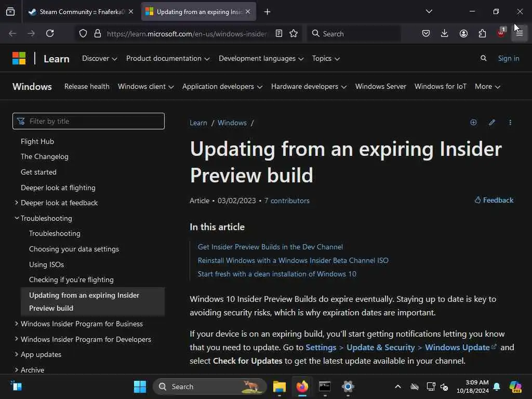Open the Firefox application menu

(520, 33)
